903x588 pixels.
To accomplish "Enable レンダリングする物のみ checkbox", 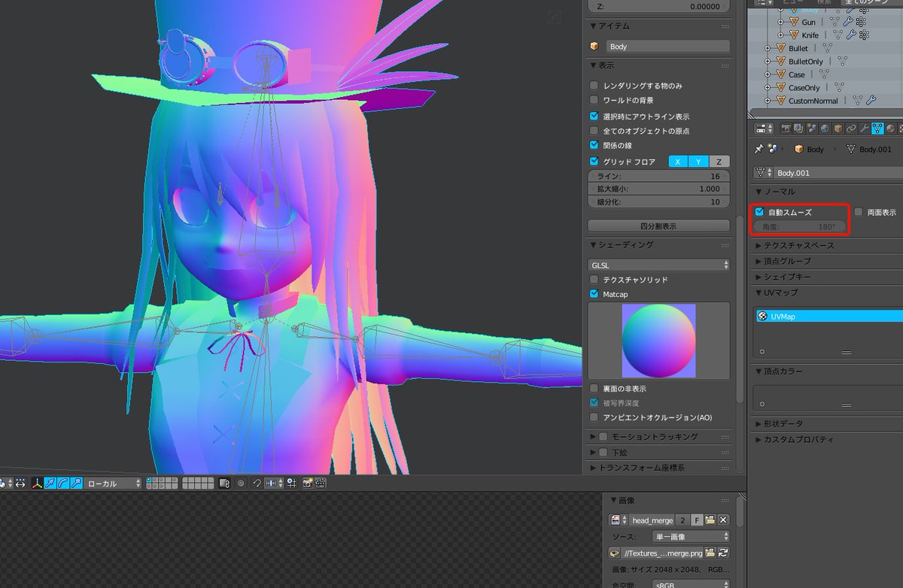I will pyautogui.click(x=594, y=86).
